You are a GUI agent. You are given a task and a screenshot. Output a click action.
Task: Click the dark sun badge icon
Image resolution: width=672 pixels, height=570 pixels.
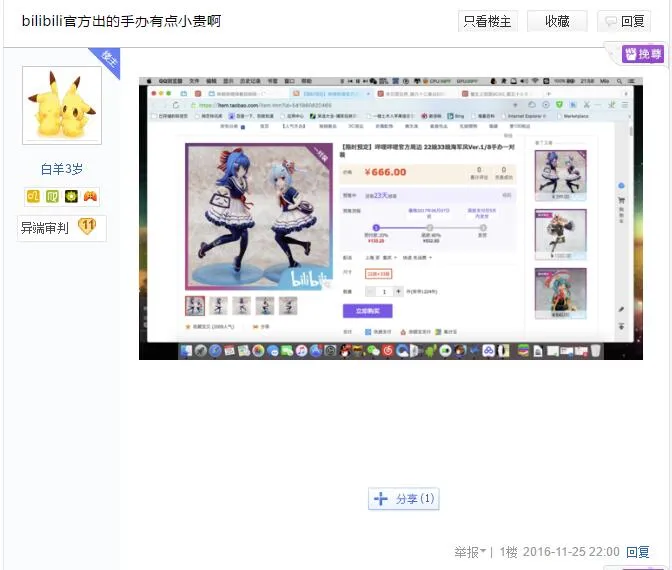[x=71, y=196]
